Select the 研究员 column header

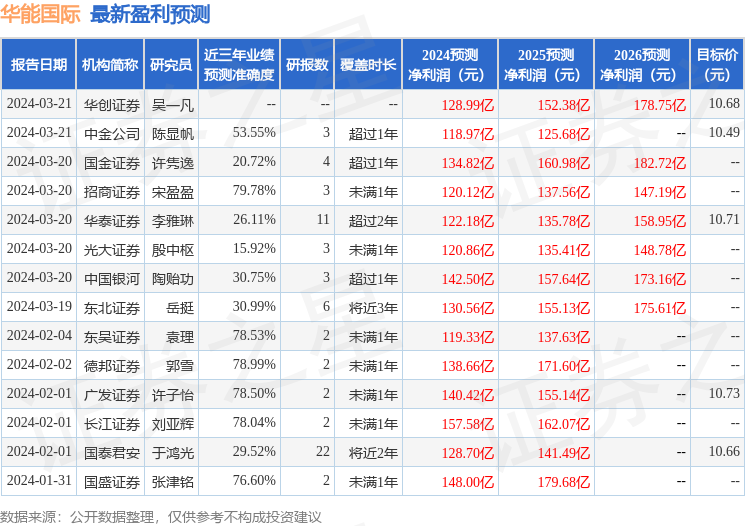[x=171, y=64]
